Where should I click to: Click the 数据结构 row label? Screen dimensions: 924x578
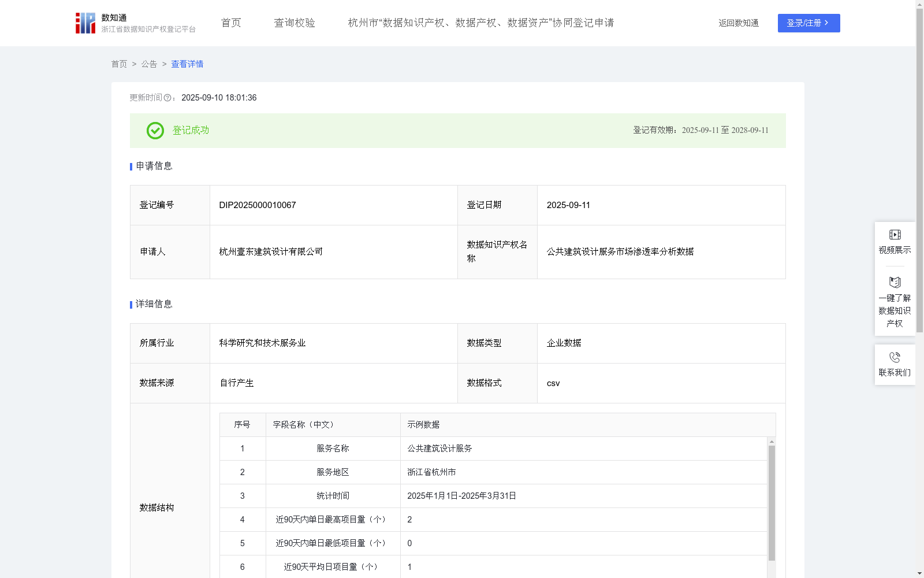coord(157,508)
